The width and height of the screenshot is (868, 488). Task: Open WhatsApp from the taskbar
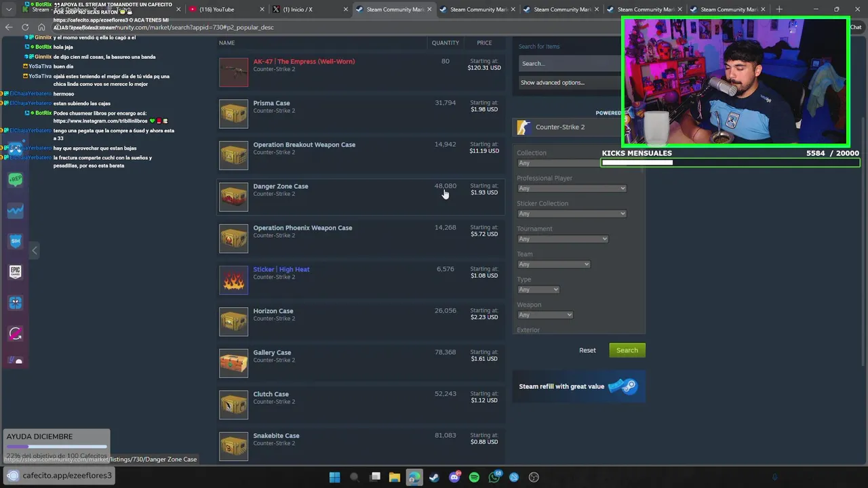494,477
